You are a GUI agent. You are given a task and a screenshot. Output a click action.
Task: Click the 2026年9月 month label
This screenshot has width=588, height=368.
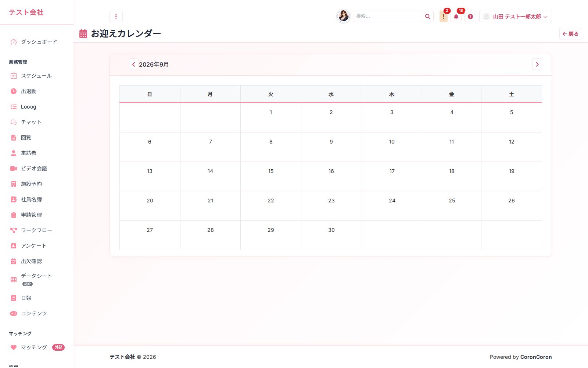(154, 64)
